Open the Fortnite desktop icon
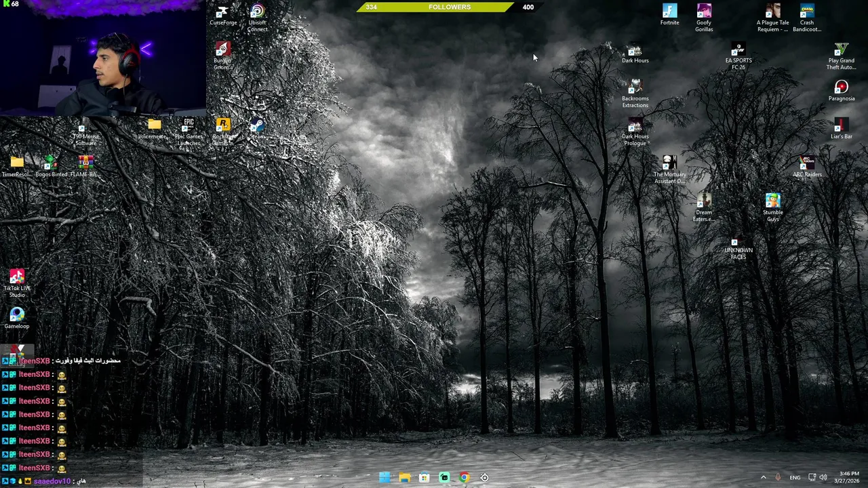Viewport: 868px width, 488px height. click(669, 15)
